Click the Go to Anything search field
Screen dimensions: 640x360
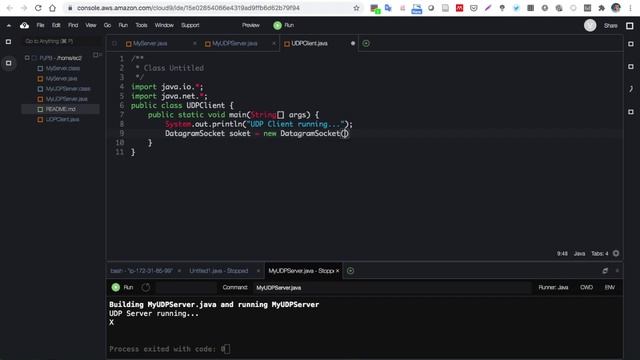click(x=61, y=41)
